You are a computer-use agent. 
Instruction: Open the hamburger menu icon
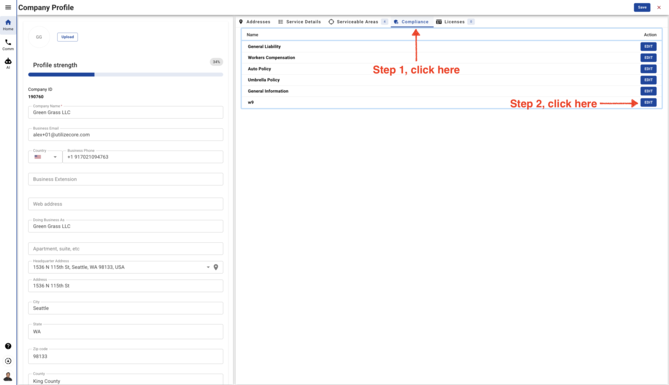[8, 7]
